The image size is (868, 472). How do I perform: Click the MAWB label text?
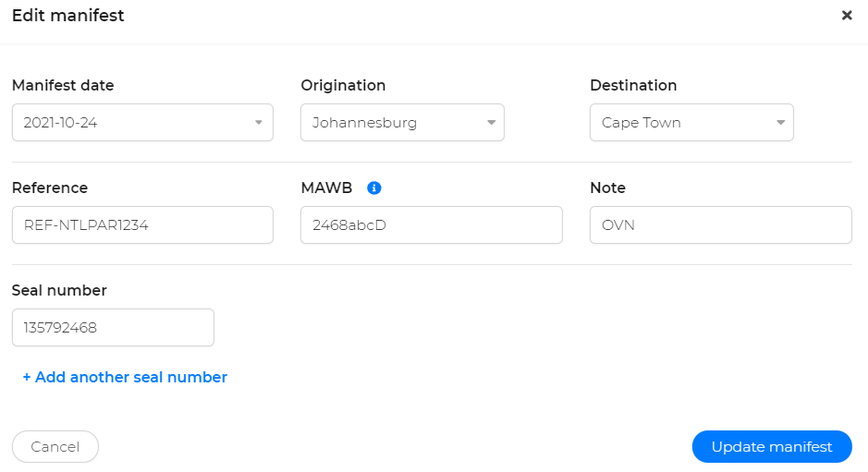click(x=326, y=188)
